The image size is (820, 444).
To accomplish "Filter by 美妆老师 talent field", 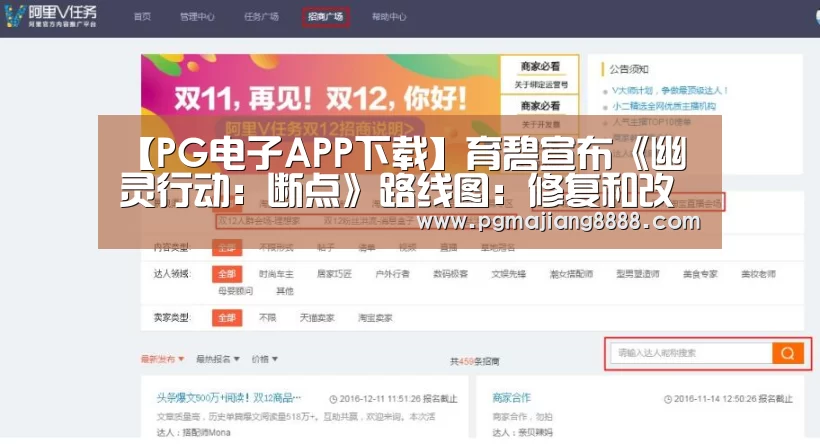I will click(x=758, y=274).
